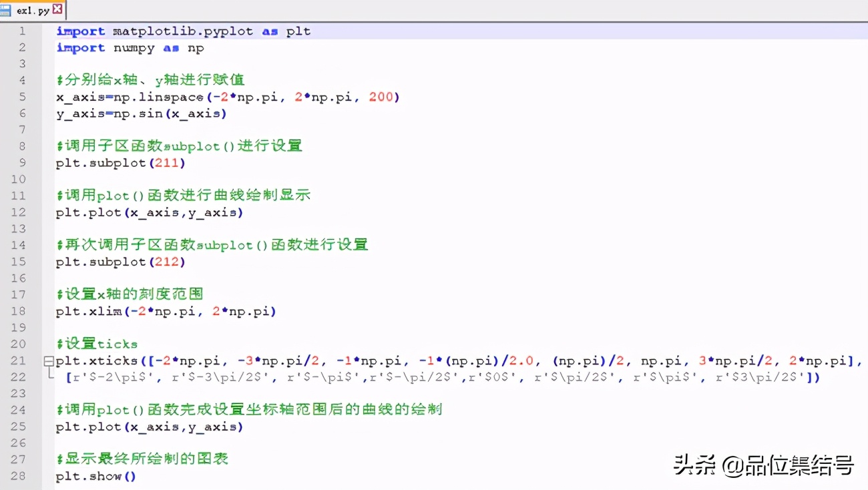
Task: Click the plt.subplot(212) line
Action: [121, 262]
